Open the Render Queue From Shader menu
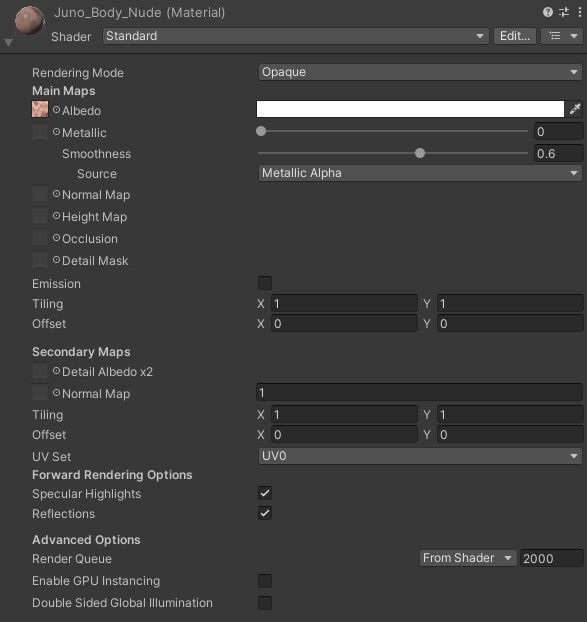 click(468, 558)
